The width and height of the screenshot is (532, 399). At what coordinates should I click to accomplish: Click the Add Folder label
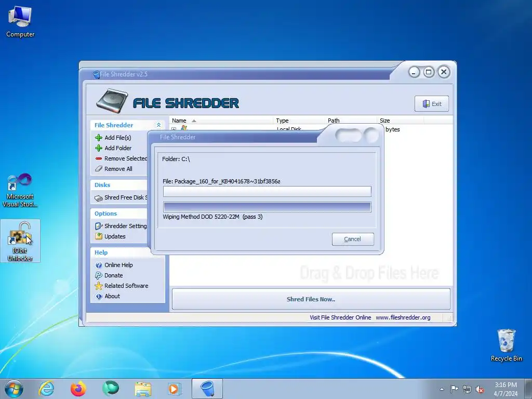(x=118, y=148)
